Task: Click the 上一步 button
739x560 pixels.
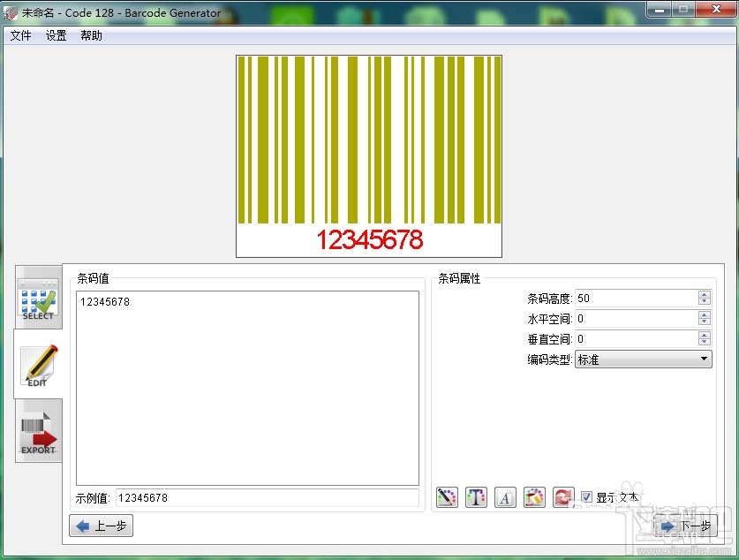Action: [100, 526]
